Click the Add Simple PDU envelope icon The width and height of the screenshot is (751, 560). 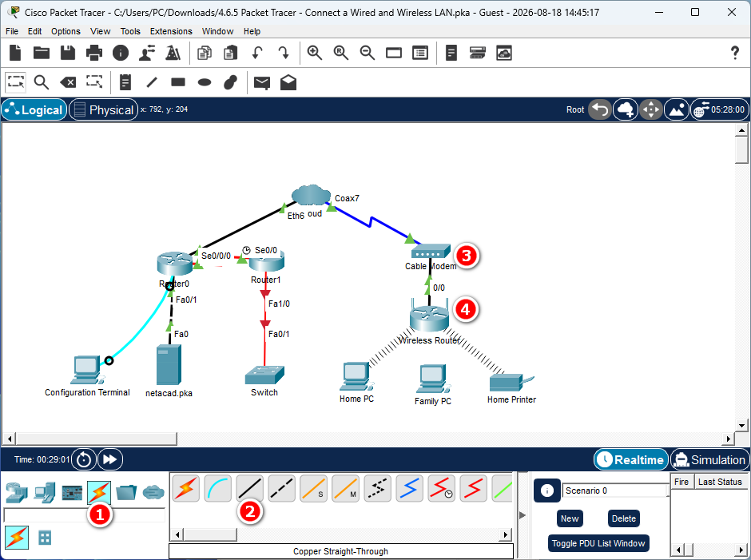tap(262, 83)
